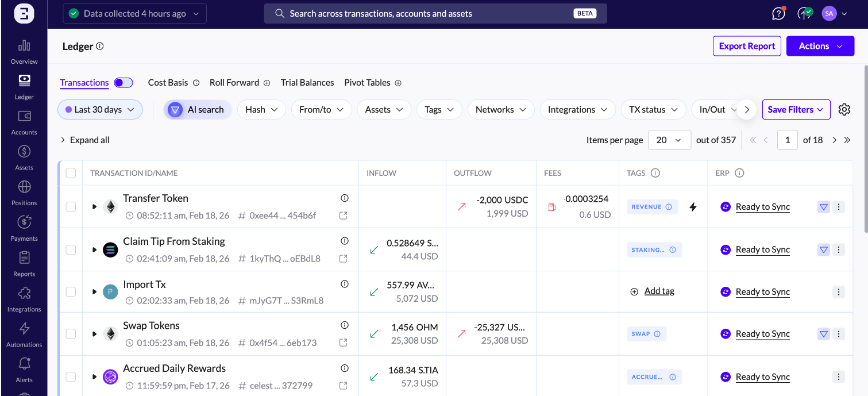
Task: Open external link for Transfer Token transaction
Action: click(x=344, y=216)
